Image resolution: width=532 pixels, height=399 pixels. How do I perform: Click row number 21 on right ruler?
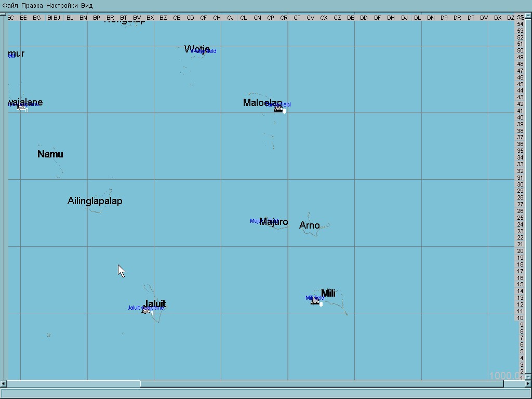(x=520, y=244)
